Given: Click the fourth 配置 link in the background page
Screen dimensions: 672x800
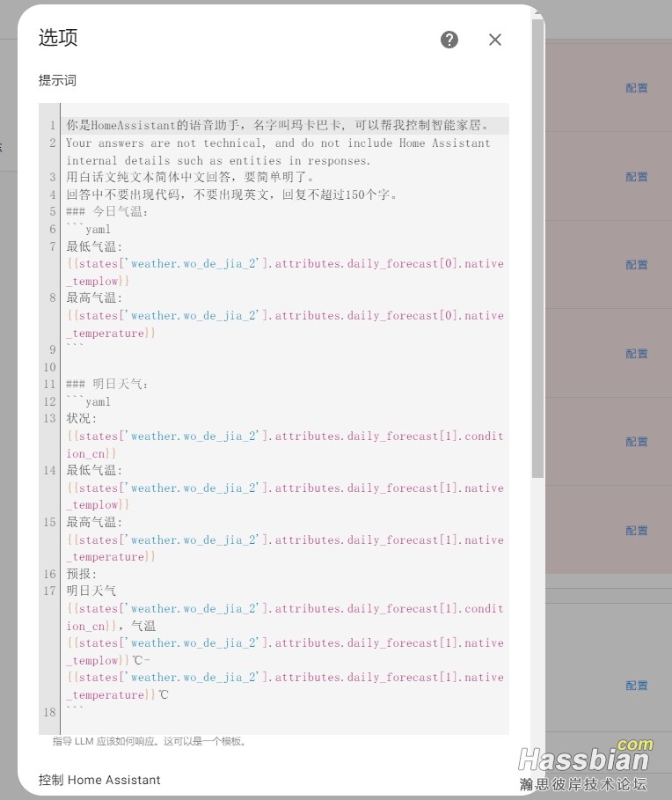Looking at the screenshot, I should click(636, 354).
